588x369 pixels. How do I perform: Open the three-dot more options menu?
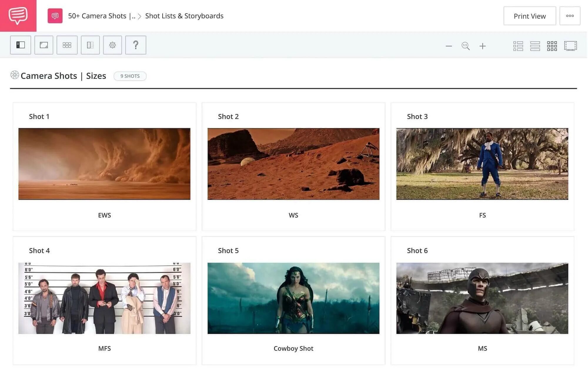pos(570,16)
